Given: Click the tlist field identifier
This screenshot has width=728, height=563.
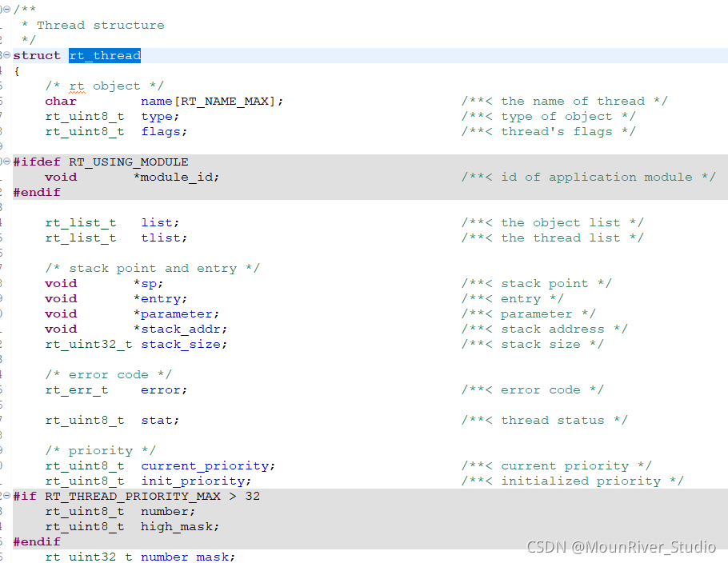Looking at the screenshot, I should click(161, 238).
